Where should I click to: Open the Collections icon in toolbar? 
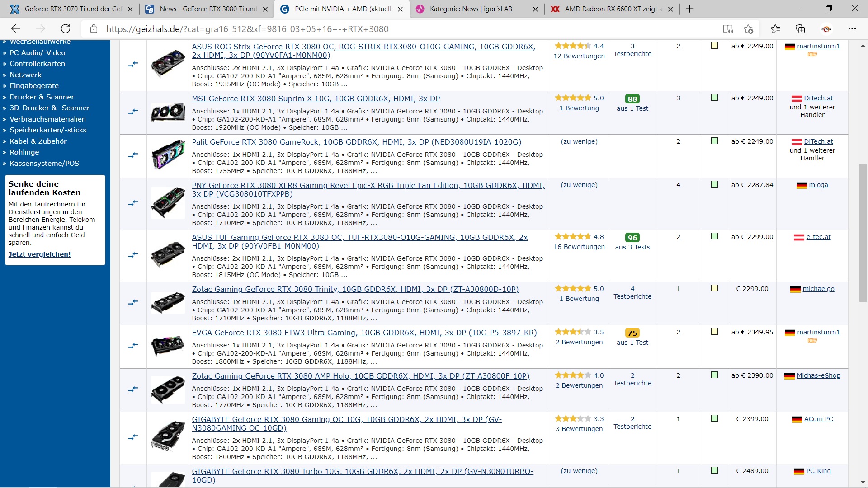tap(800, 29)
